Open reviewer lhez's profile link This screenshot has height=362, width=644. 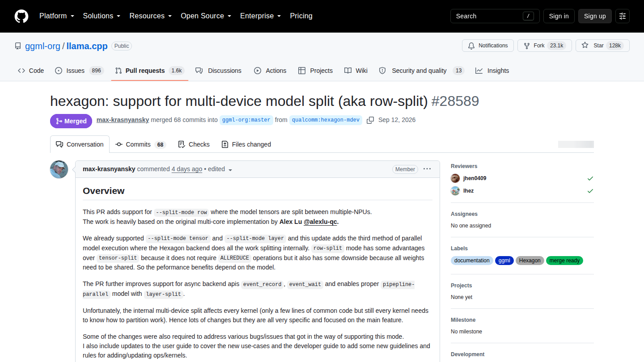click(x=468, y=191)
